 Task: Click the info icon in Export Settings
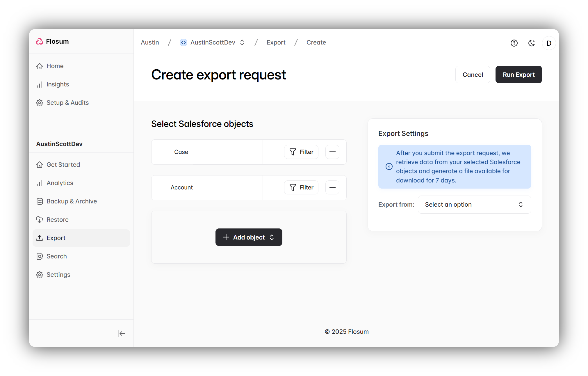[x=389, y=166]
